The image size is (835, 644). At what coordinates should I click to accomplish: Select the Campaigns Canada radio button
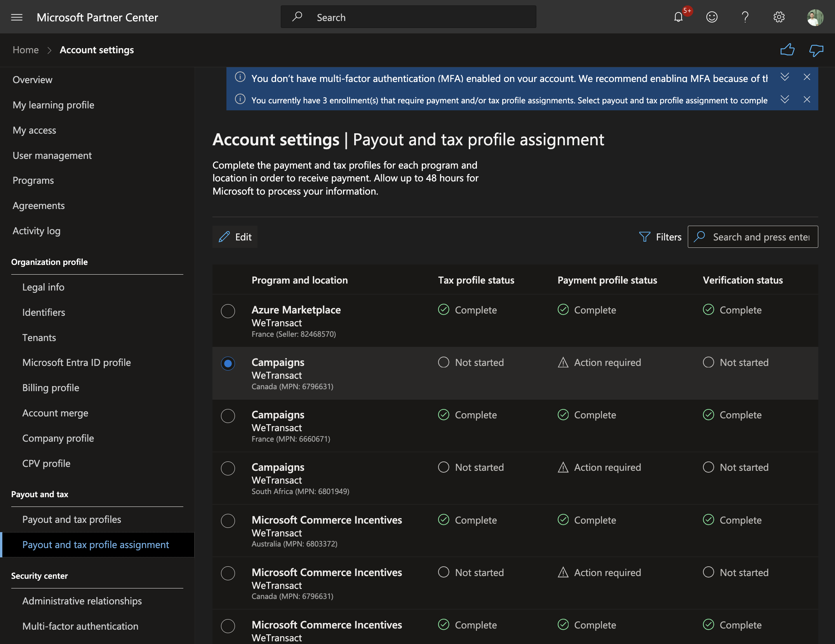click(x=228, y=364)
